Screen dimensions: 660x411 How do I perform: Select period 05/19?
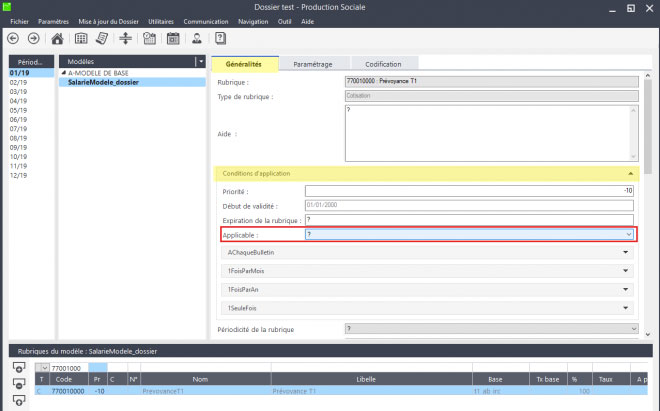(19, 110)
